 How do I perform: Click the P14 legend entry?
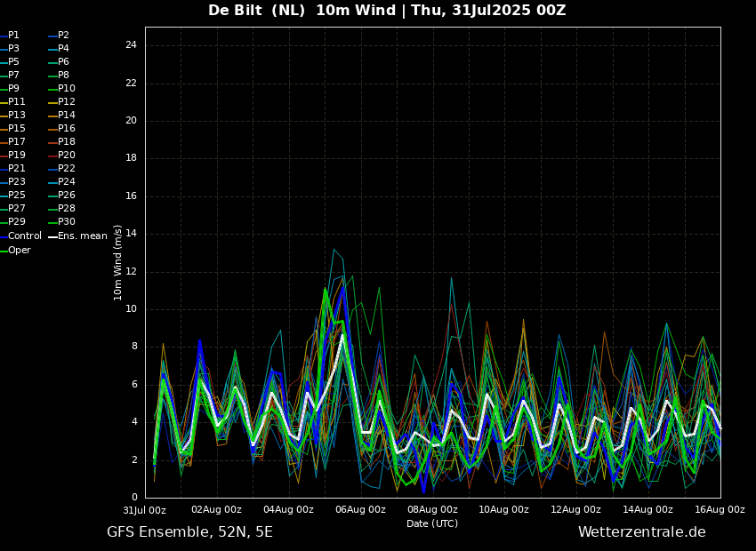tap(67, 116)
